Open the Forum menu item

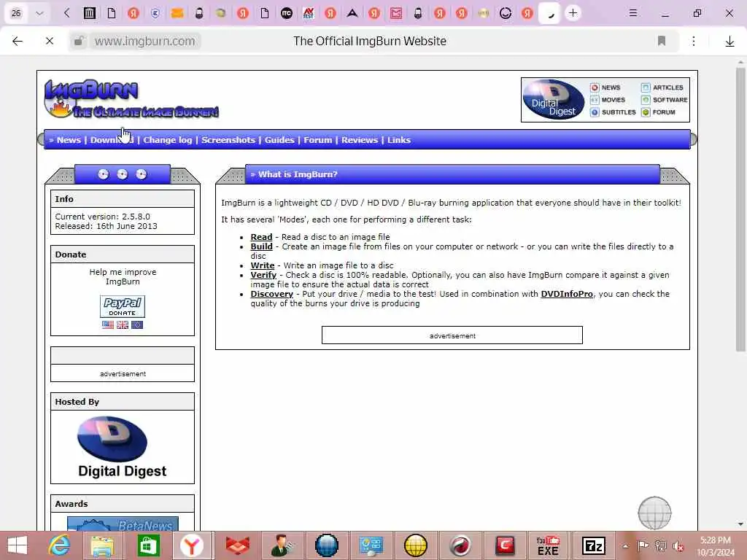(x=318, y=140)
